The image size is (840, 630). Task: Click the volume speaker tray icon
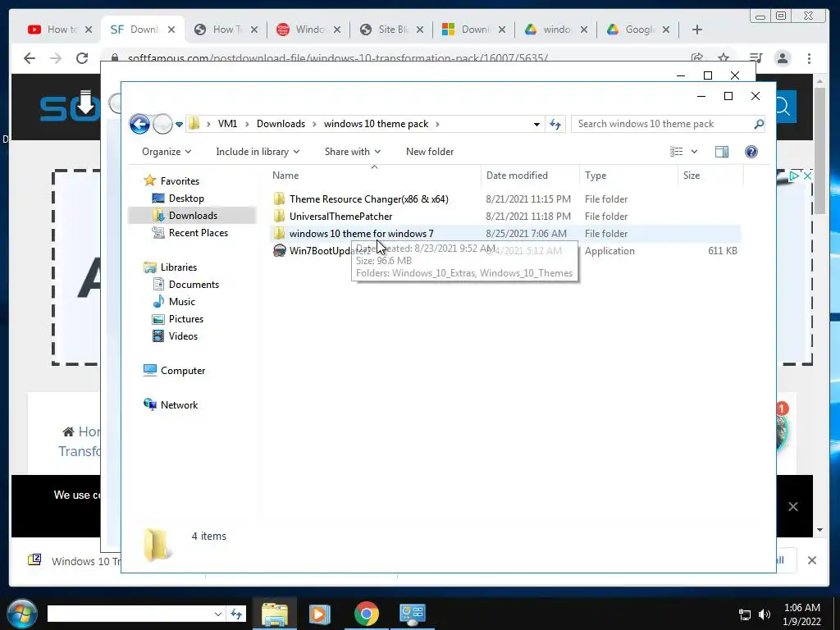pos(764,614)
